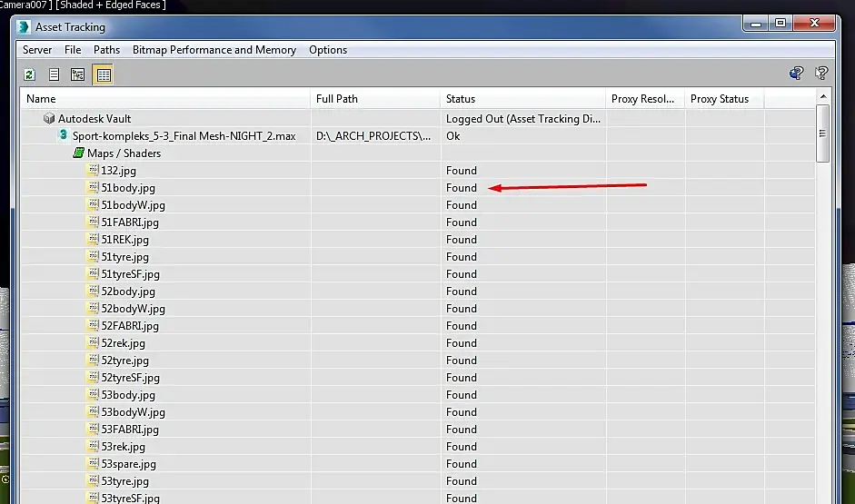The height and width of the screenshot is (504, 855).
Task: Select the 53FABRI.jpg file name
Action: coord(130,430)
